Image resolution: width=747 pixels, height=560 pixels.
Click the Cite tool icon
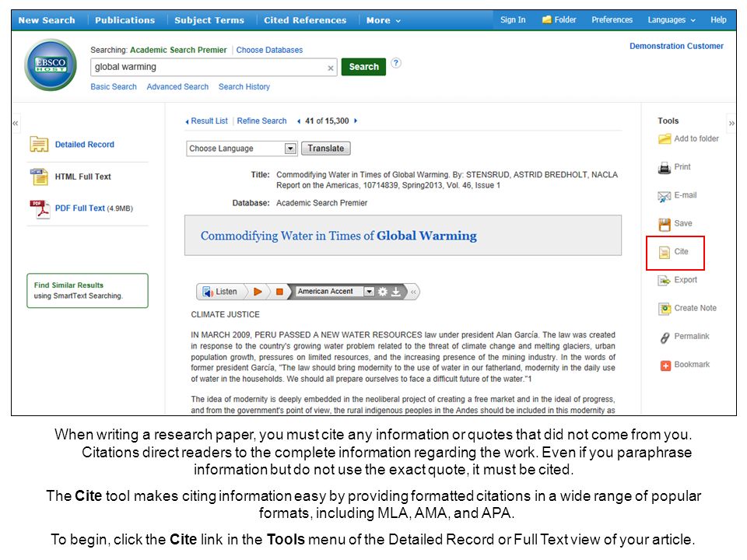coord(665,252)
